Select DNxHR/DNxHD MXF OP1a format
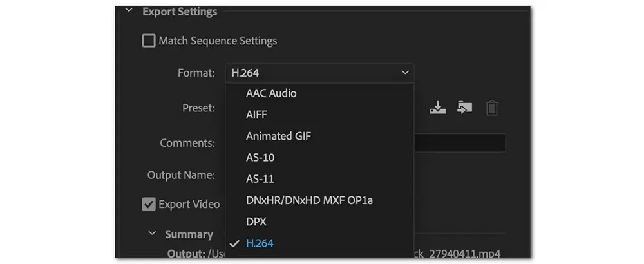The height and width of the screenshot is (264, 644). [x=309, y=200]
